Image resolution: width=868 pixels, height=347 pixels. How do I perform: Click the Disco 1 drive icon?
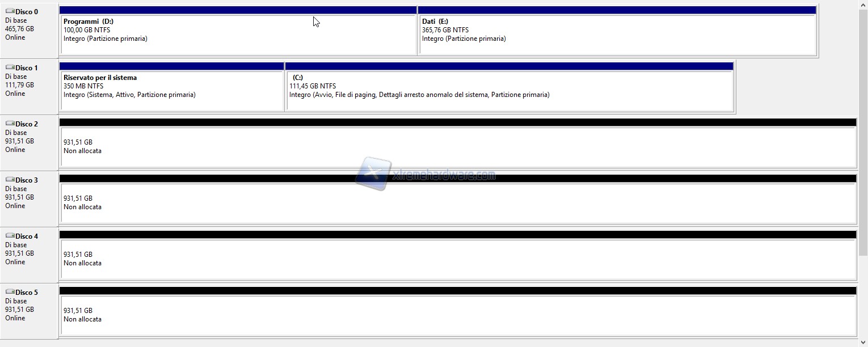[10, 67]
